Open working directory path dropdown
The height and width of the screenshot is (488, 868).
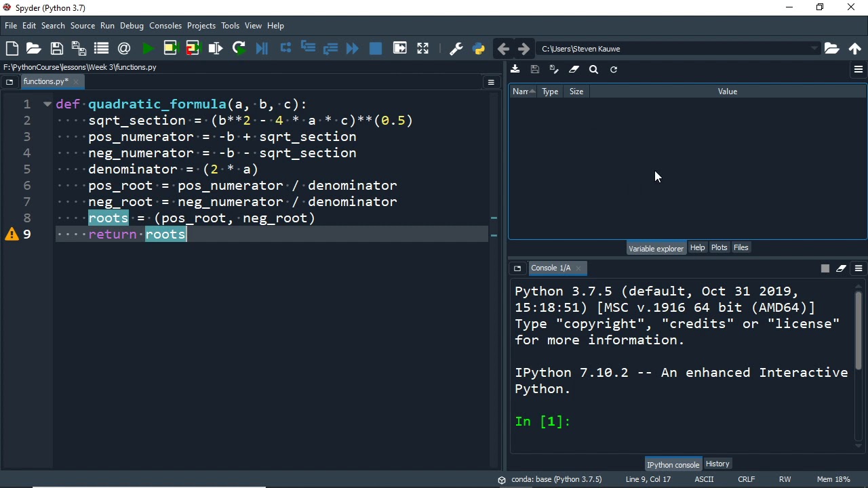814,49
